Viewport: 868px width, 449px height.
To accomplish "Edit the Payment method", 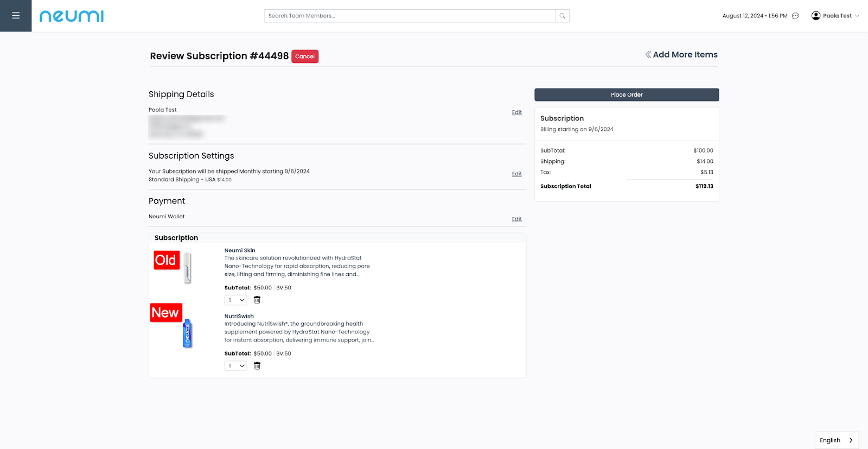I will tap(516, 219).
